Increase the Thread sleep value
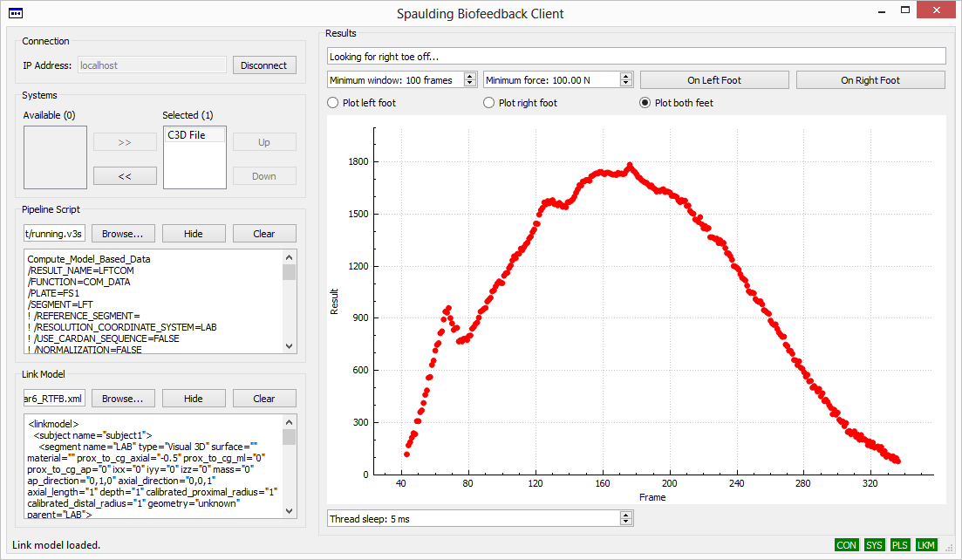This screenshot has width=962, height=560. pyautogui.click(x=626, y=516)
